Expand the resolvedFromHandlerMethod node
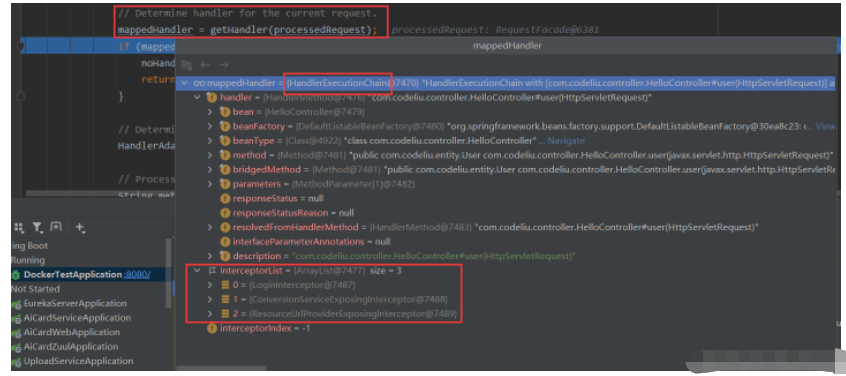Screen dimensions: 846x376 [210, 227]
